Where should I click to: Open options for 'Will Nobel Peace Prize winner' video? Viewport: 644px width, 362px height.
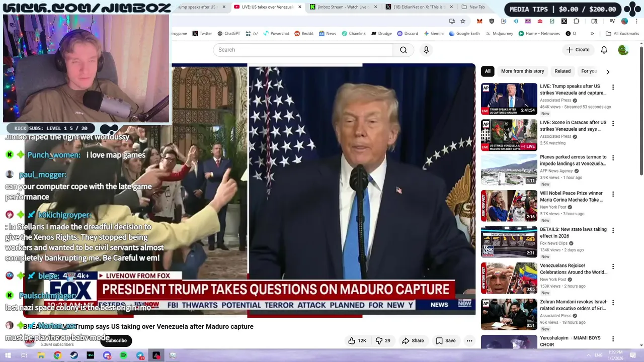(x=613, y=194)
